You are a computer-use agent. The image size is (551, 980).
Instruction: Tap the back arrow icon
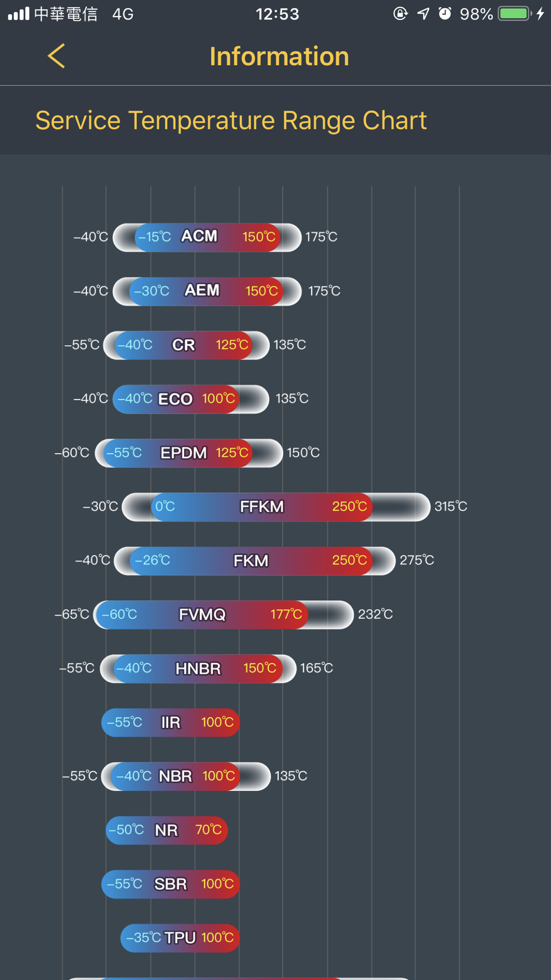[x=56, y=56]
